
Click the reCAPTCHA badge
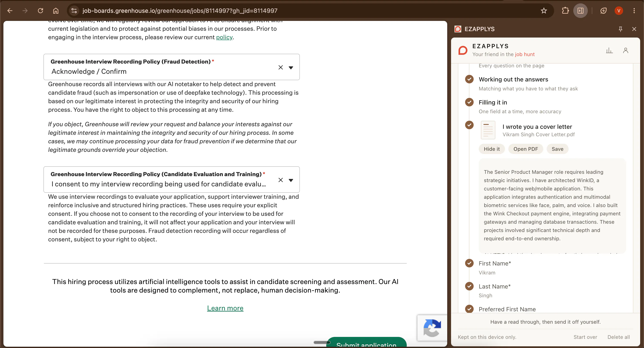click(x=432, y=328)
